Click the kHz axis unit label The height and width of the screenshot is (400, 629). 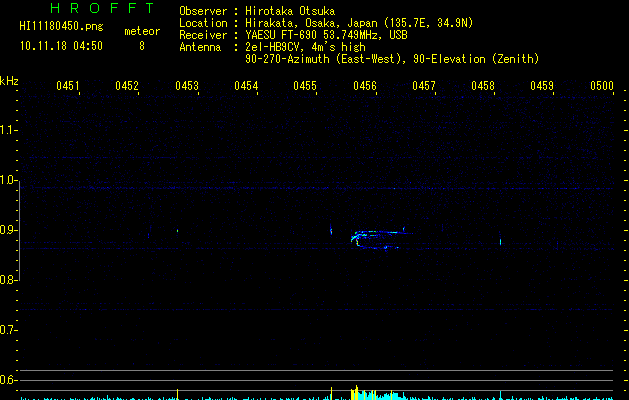pos(9,81)
